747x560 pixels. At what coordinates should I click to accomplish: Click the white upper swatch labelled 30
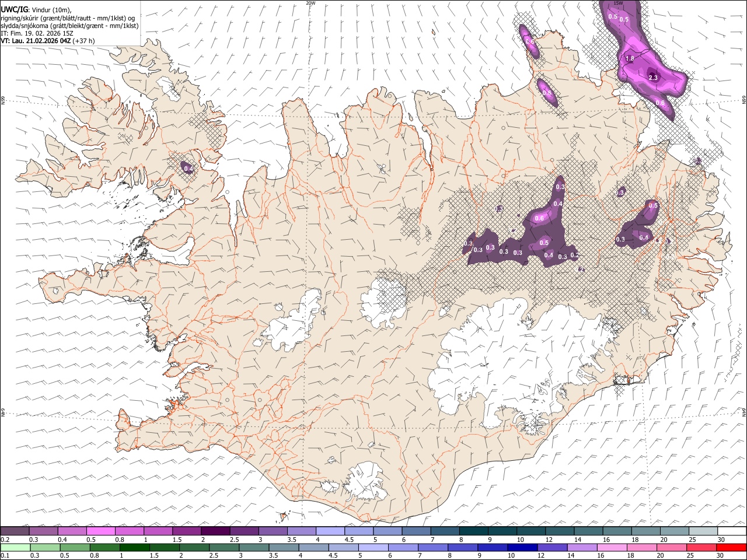point(732,531)
